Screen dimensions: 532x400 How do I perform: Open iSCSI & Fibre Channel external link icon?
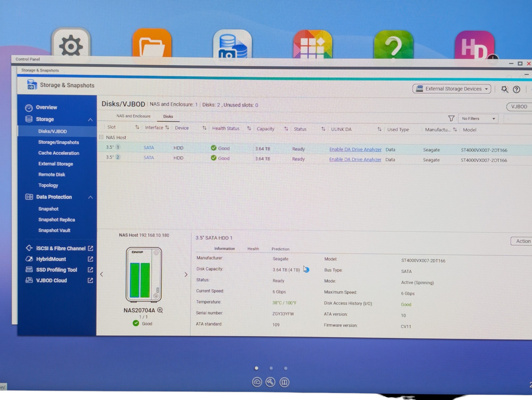point(90,249)
